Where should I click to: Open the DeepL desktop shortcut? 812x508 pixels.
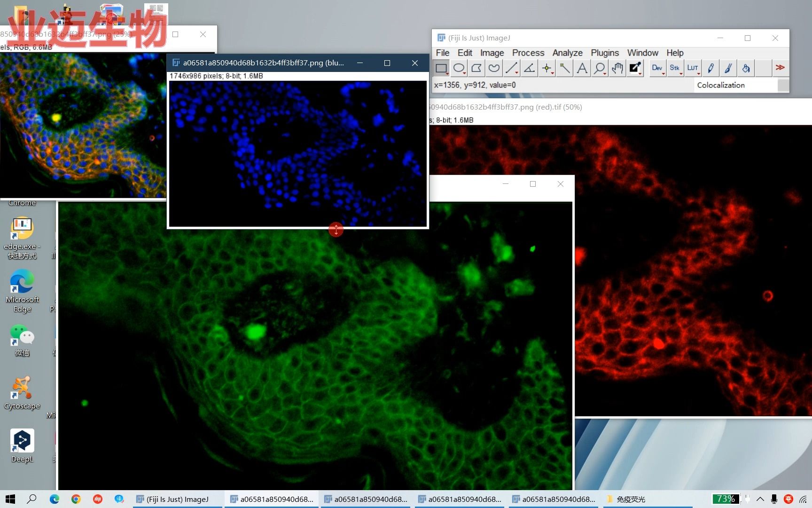click(22, 446)
